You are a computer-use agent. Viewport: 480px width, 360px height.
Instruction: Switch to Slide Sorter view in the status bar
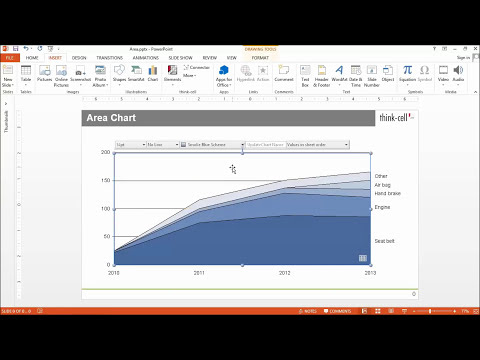pyautogui.click(x=378, y=311)
